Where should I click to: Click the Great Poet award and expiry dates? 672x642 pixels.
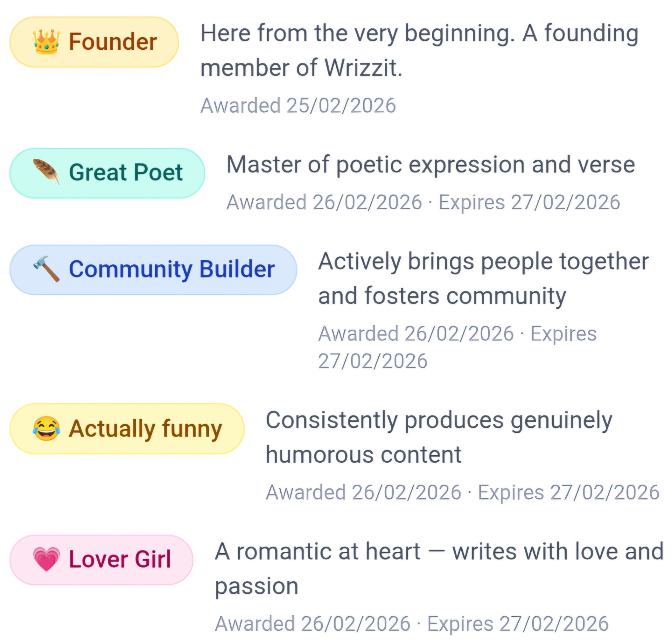tap(423, 203)
